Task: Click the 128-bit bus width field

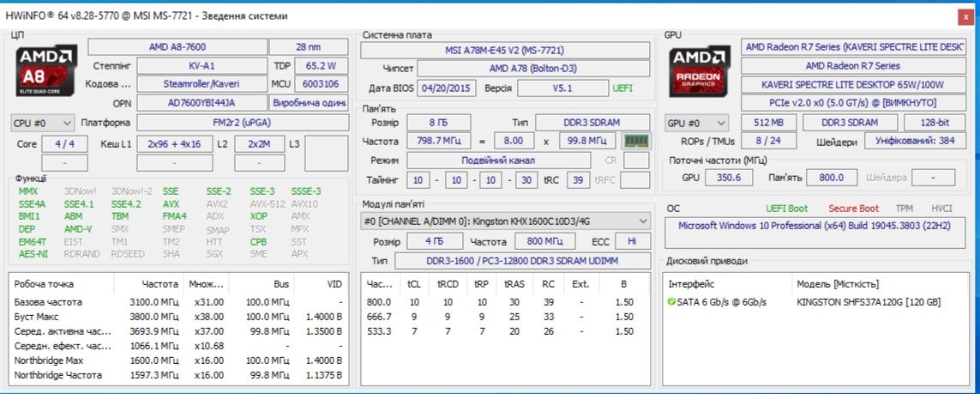Action: pos(935,123)
